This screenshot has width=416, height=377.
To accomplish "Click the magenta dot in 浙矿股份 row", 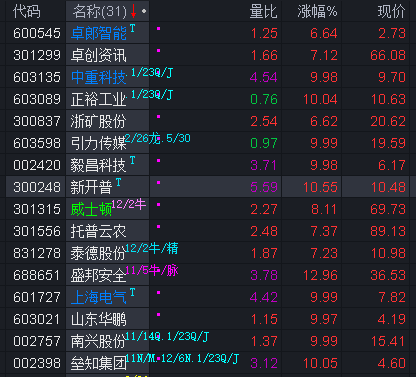I will click(x=159, y=117).
